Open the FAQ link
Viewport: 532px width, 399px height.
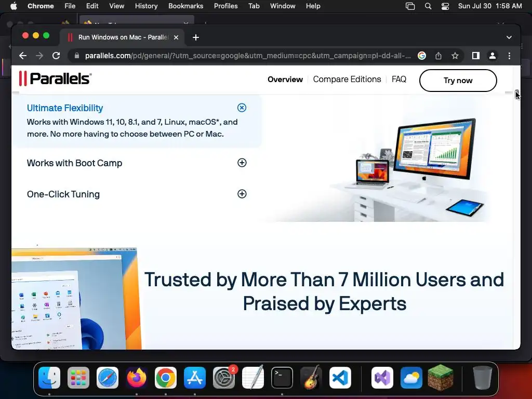tap(398, 79)
